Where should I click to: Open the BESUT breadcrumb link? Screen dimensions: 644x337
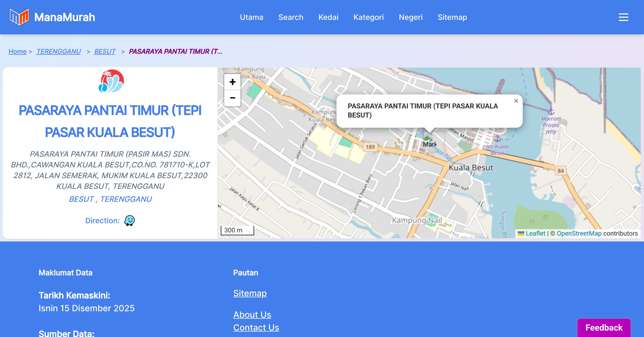(x=105, y=51)
